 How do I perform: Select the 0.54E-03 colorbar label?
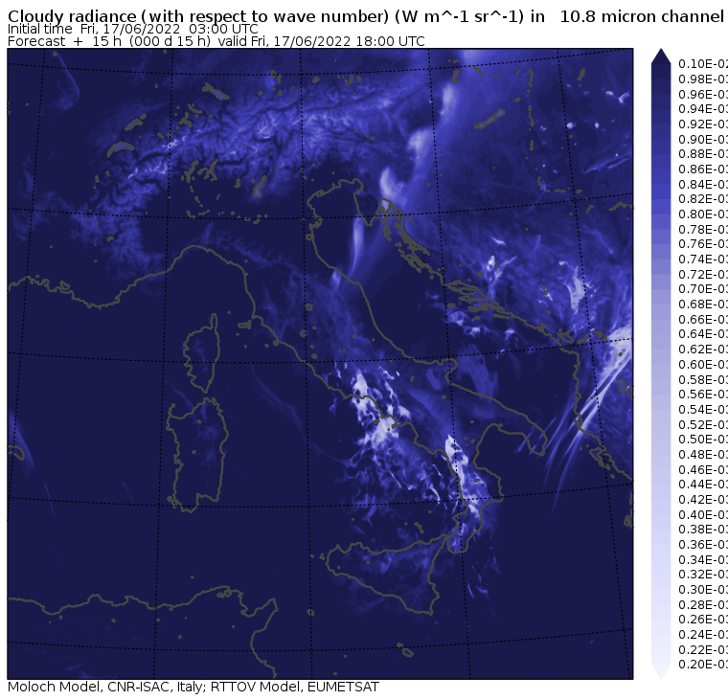point(703,410)
